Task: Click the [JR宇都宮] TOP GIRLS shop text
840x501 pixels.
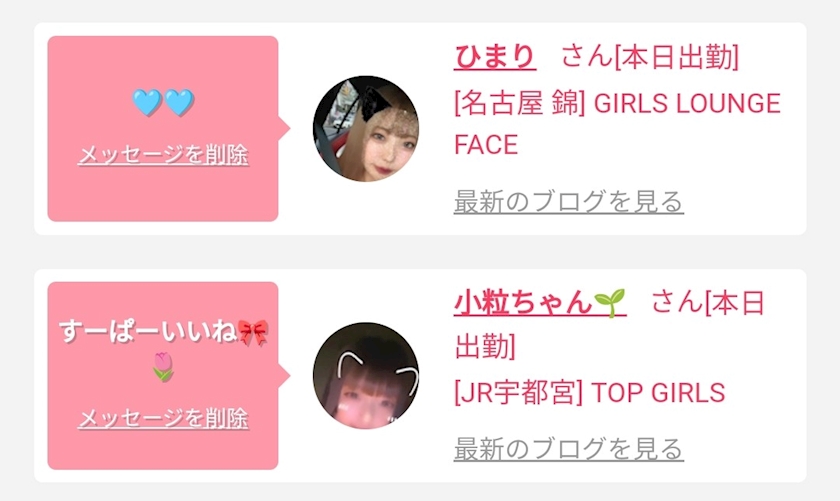Action: 589,393
